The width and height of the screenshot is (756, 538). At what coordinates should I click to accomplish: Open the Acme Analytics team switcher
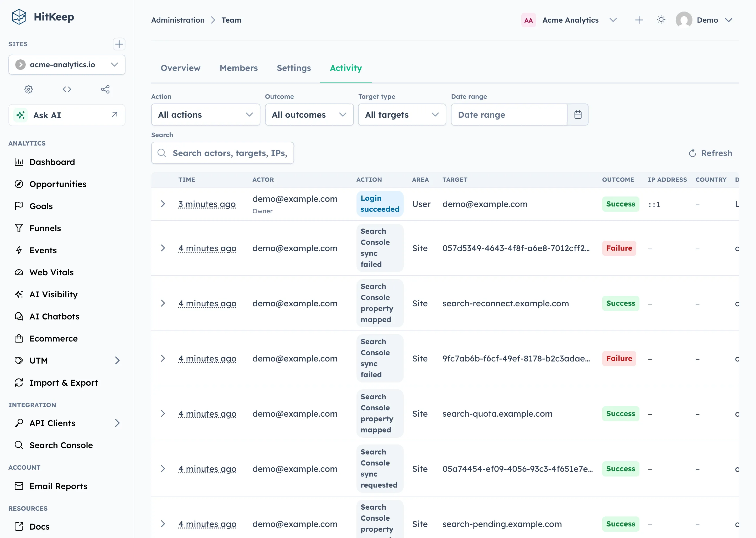pos(569,20)
